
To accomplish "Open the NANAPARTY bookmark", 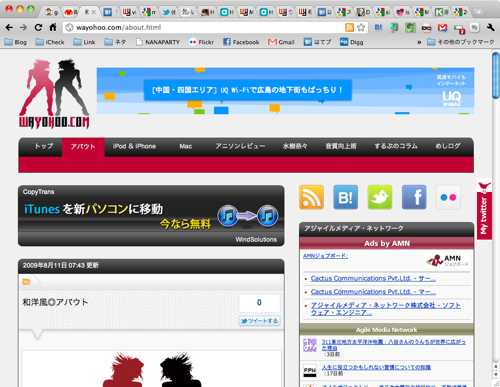I will (158, 42).
